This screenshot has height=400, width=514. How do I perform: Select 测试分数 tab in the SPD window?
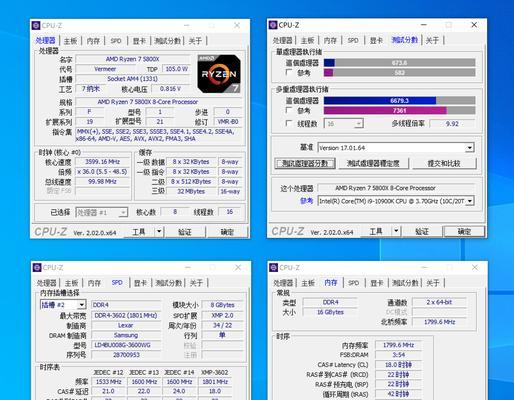click(169, 283)
